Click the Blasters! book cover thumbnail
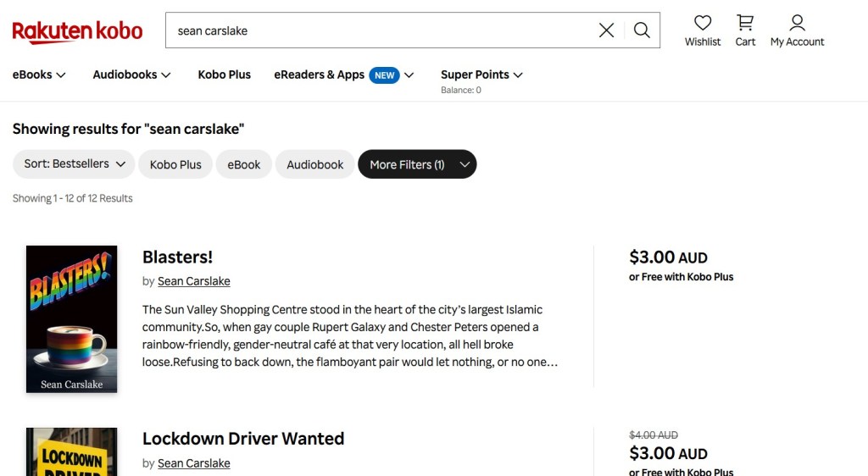Screen dimensions: 868x476 point(71,318)
